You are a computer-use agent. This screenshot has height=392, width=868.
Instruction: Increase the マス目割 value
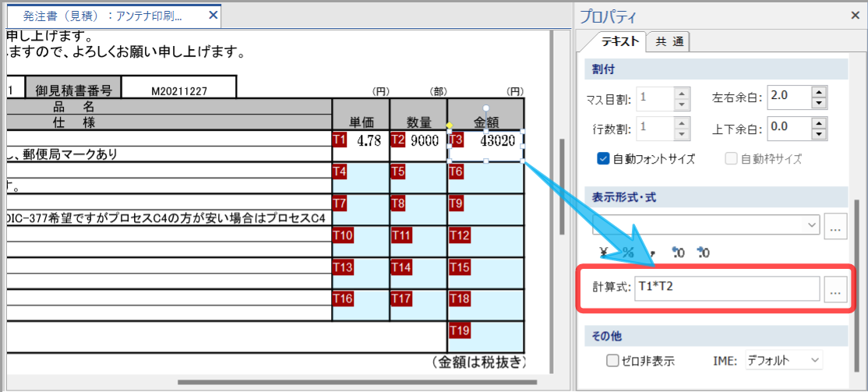point(682,93)
